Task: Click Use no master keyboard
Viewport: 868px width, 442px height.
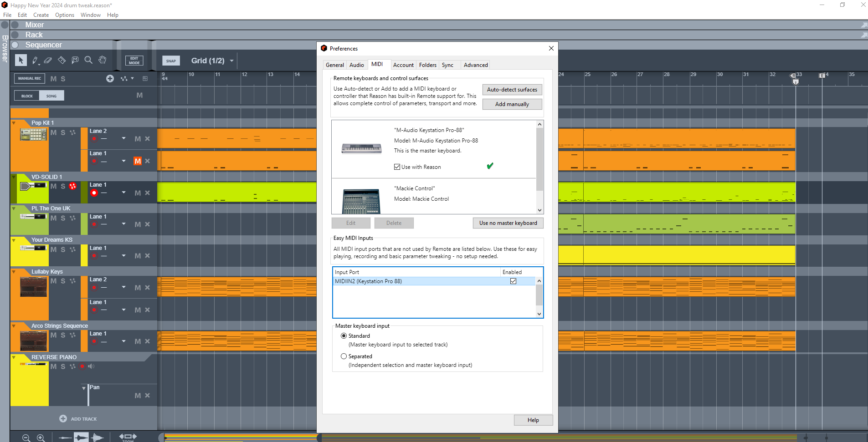Action: click(508, 223)
